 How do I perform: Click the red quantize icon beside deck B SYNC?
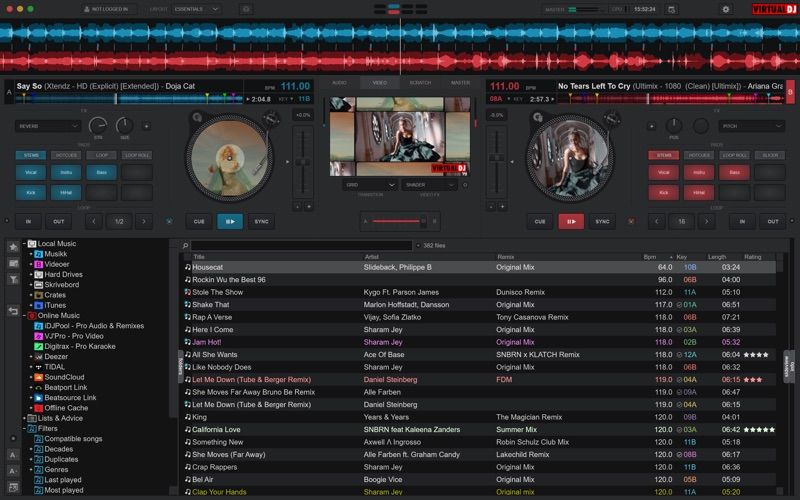(631, 221)
